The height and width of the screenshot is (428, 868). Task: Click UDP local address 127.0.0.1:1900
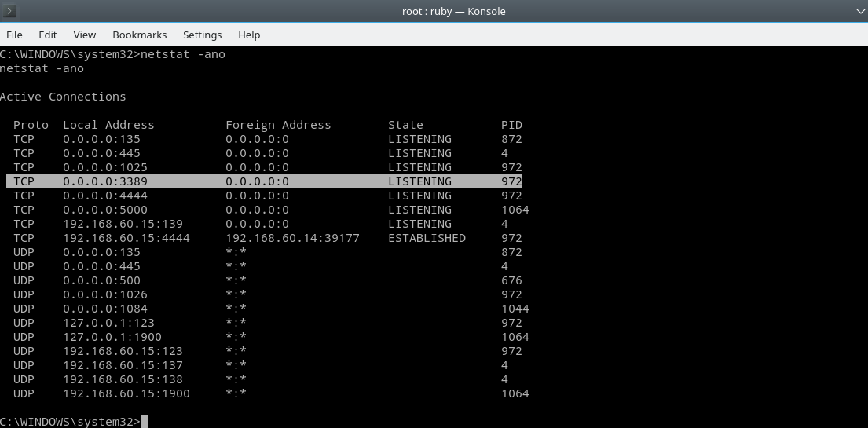point(112,337)
